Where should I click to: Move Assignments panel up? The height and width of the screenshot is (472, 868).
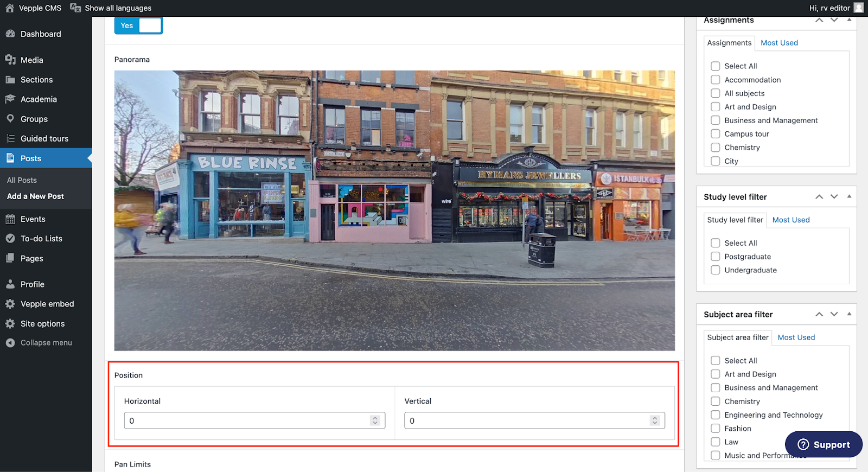click(819, 20)
